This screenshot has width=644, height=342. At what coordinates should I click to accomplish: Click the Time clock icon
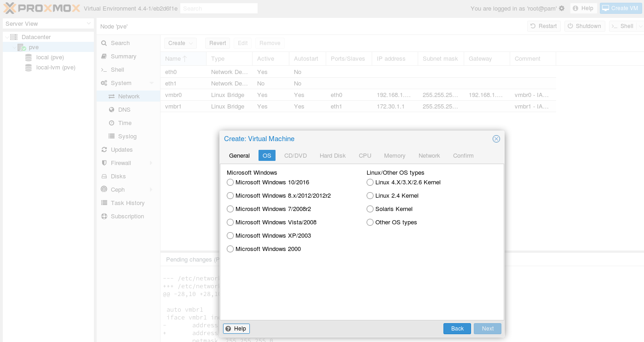pyautogui.click(x=111, y=123)
